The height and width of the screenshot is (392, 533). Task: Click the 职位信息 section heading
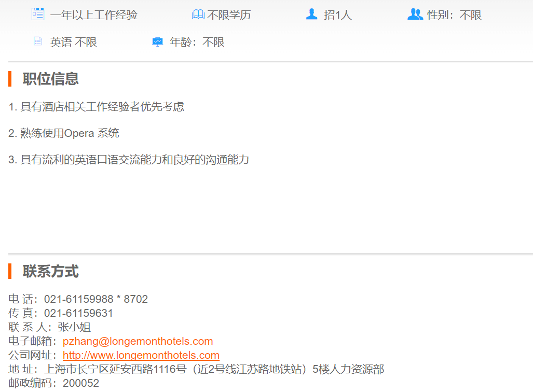coord(50,79)
